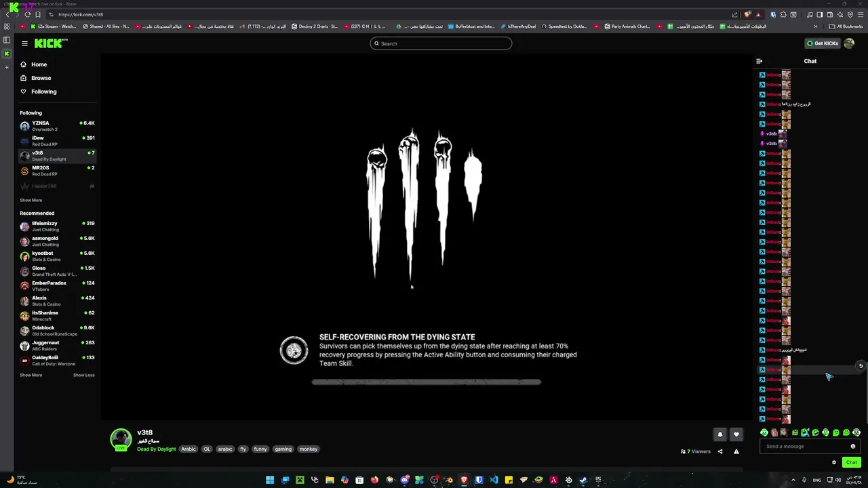Open Discord from taskbar
The height and width of the screenshot is (488, 868).
click(405, 480)
